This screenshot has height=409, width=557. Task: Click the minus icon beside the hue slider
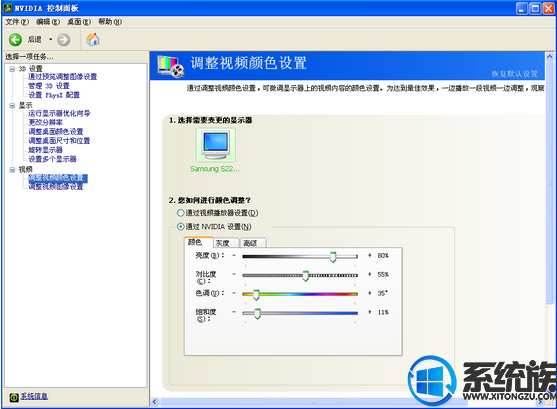234,293
